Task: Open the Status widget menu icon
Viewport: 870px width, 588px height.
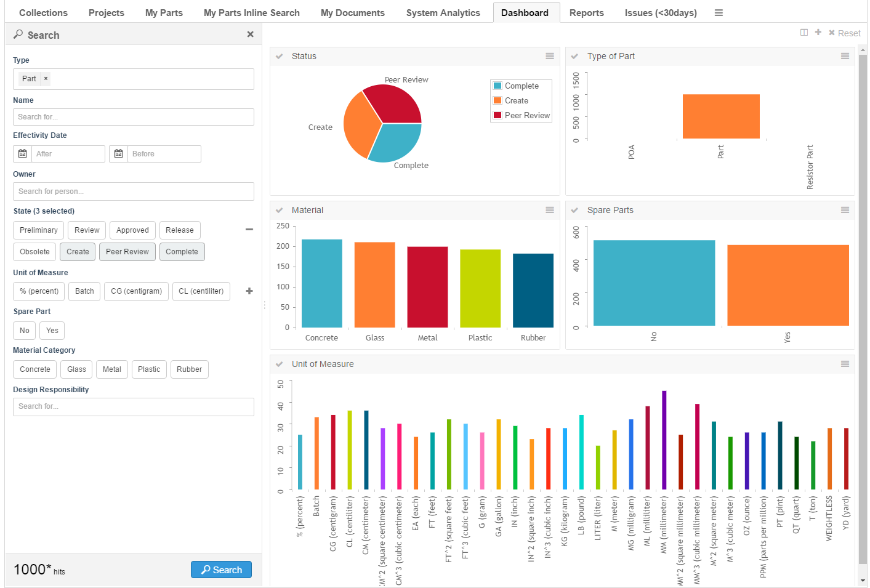Action: tap(549, 56)
